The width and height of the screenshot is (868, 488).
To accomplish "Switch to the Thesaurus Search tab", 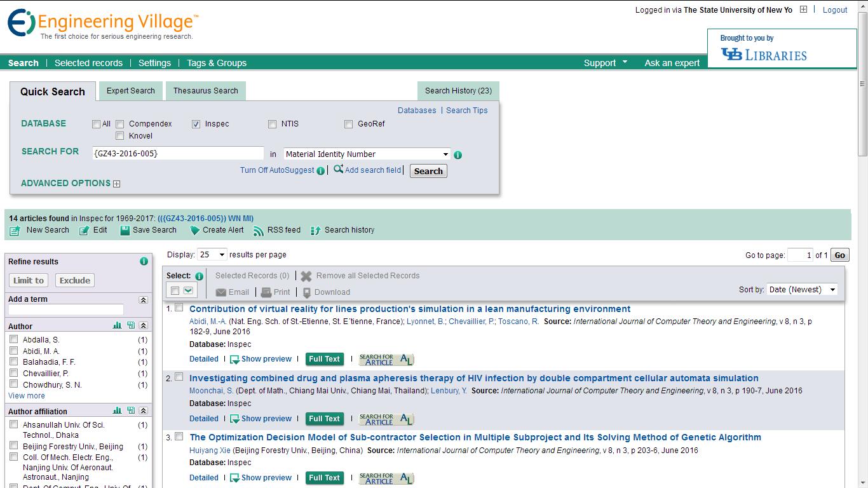I will (206, 91).
